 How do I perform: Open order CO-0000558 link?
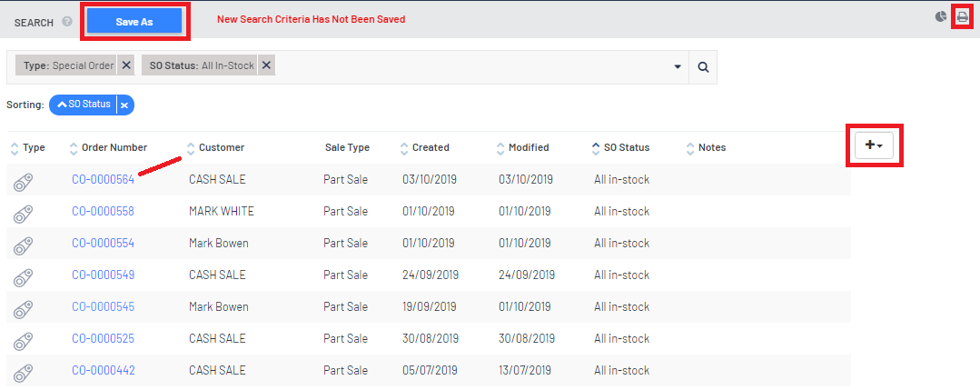103,212
